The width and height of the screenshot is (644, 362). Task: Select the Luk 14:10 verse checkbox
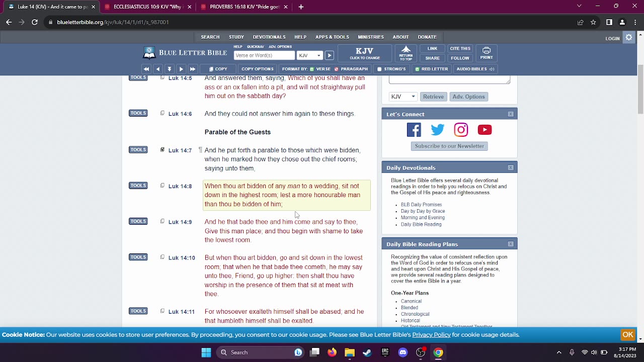[x=162, y=257]
